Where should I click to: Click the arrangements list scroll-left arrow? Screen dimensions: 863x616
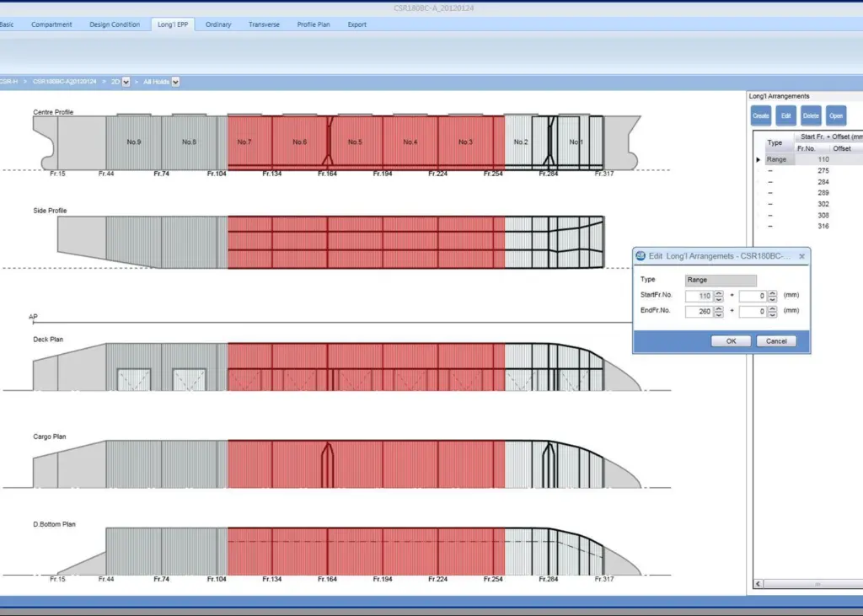(x=758, y=583)
